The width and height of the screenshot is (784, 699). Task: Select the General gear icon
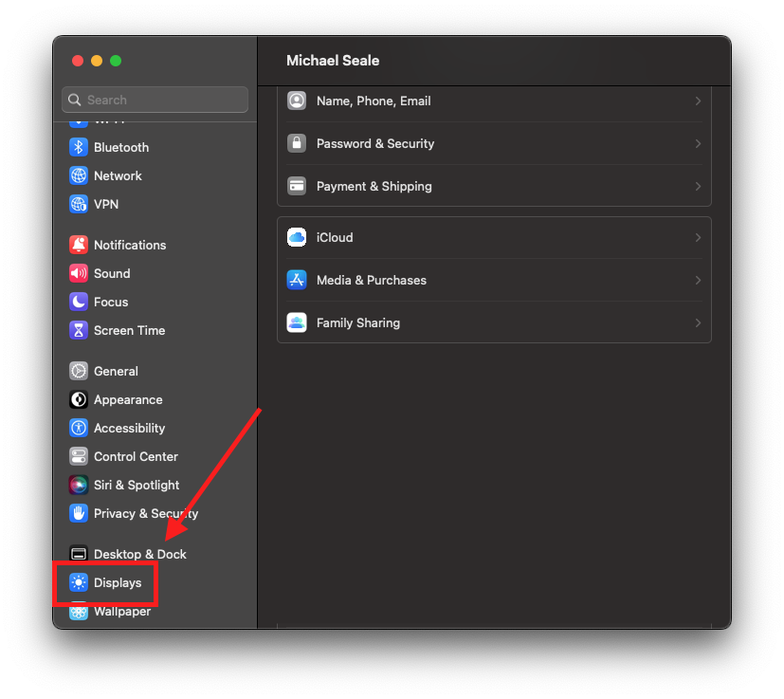tap(79, 371)
